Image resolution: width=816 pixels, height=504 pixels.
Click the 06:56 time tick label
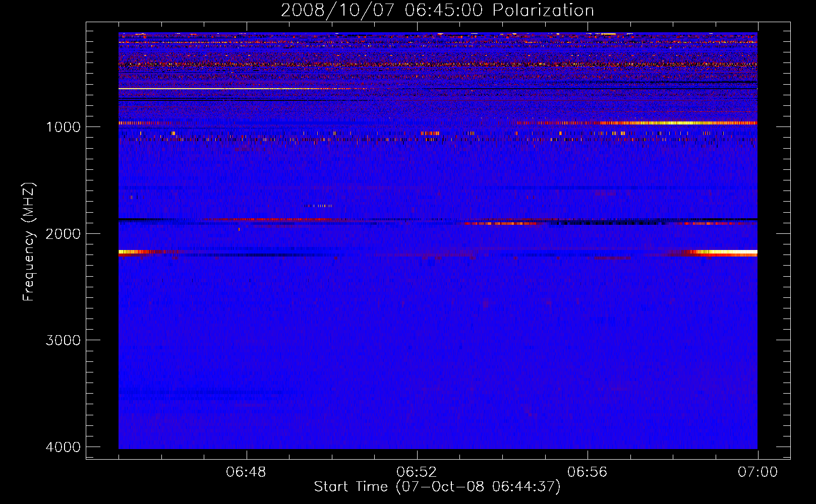click(x=587, y=472)
